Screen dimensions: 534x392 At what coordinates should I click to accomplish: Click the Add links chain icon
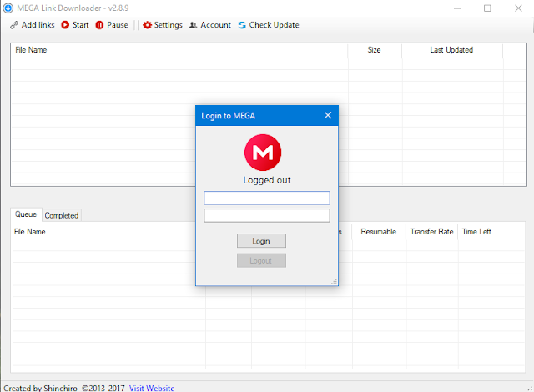(x=14, y=25)
